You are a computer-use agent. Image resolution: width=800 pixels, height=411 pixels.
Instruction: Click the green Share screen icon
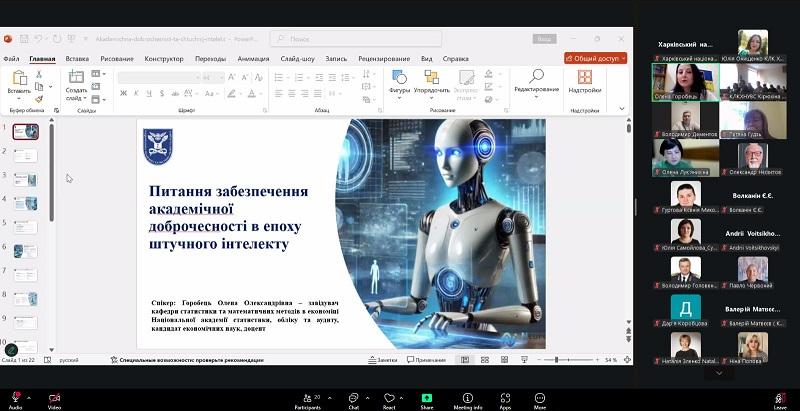427,397
